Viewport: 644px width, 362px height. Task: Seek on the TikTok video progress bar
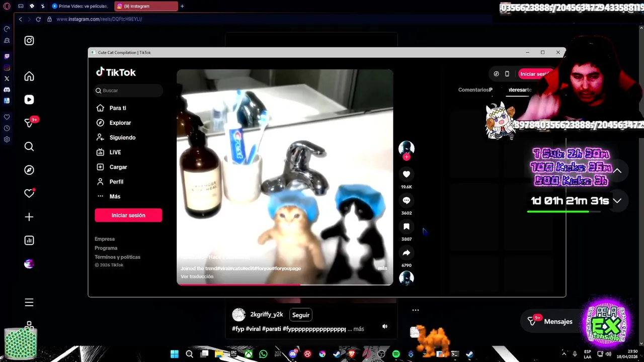click(x=285, y=285)
